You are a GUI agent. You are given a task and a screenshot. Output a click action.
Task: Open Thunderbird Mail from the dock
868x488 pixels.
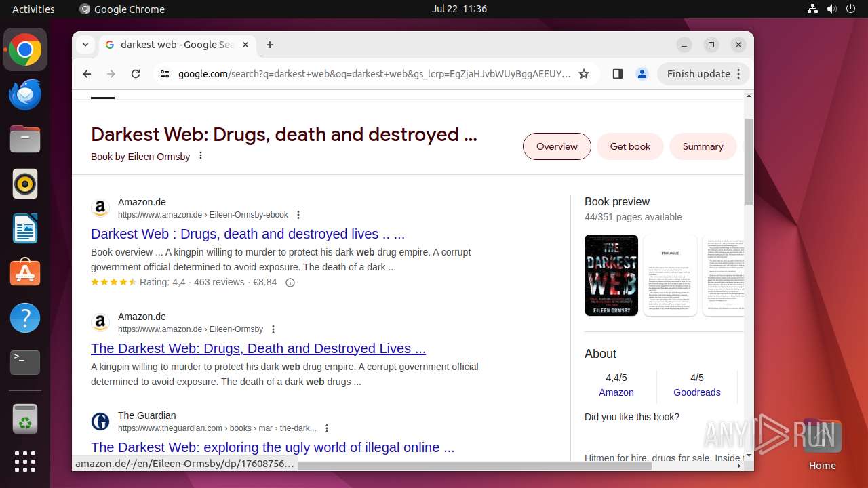(25, 95)
